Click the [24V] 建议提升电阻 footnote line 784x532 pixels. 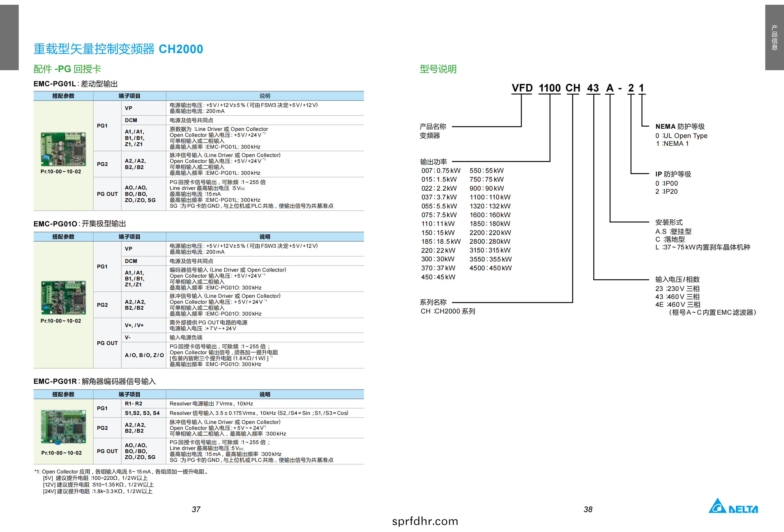(x=97, y=491)
